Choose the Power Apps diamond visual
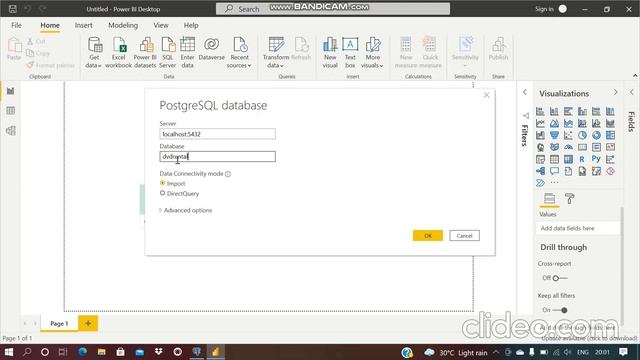 [x=610, y=171]
